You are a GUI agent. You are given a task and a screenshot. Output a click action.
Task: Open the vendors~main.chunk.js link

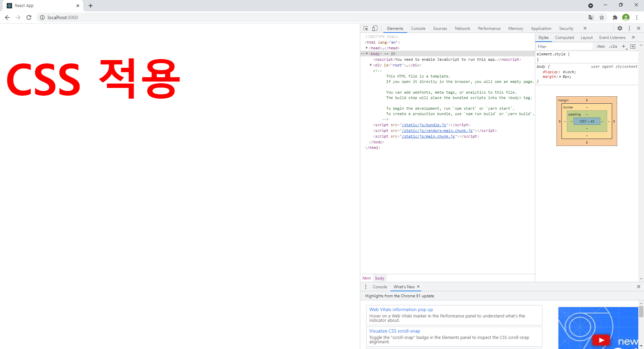pos(437,131)
